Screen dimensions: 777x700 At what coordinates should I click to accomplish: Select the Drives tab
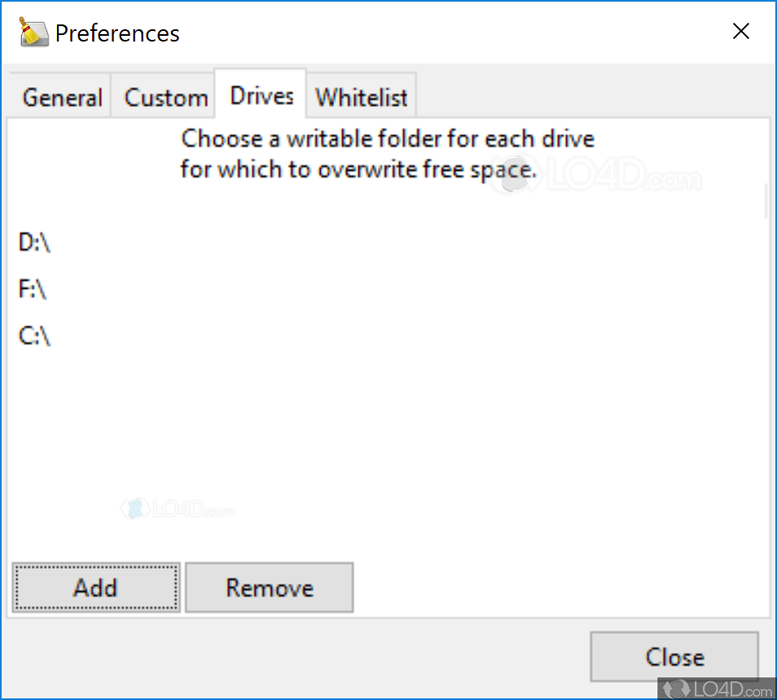260,94
